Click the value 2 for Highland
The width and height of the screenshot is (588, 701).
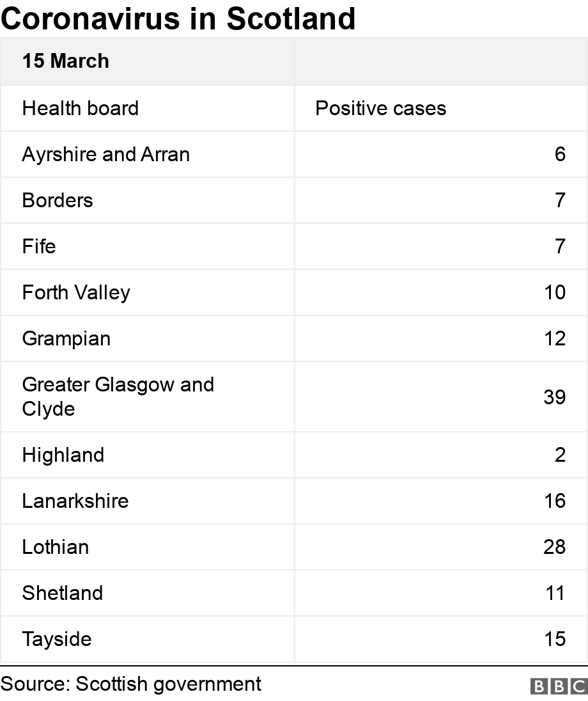coord(560,455)
